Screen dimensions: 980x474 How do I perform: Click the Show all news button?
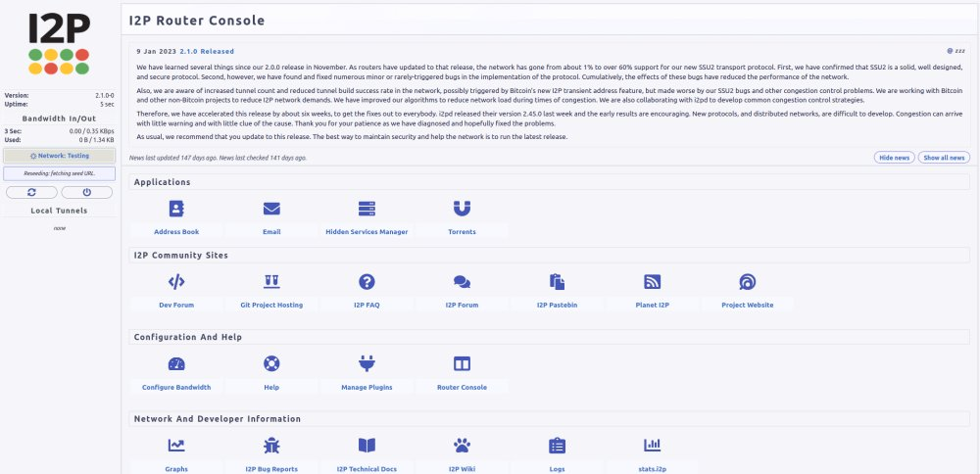coord(944,158)
